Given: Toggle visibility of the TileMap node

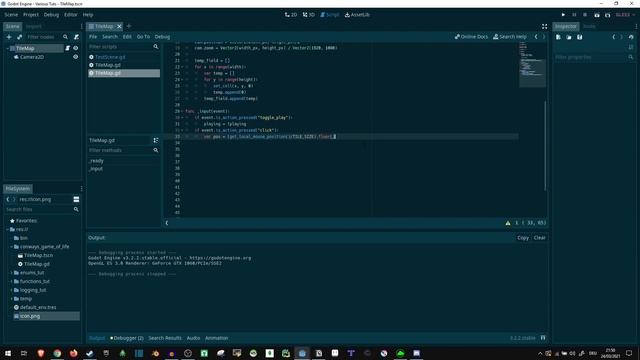Looking at the screenshot, I should point(76,48).
